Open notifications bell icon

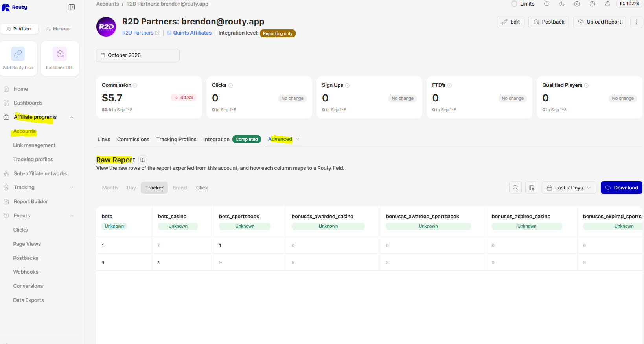click(607, 4)
